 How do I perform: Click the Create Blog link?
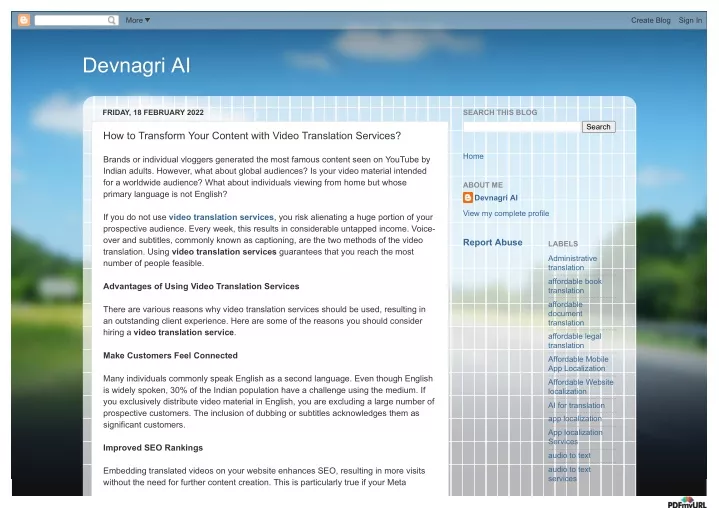pos(650,20)
